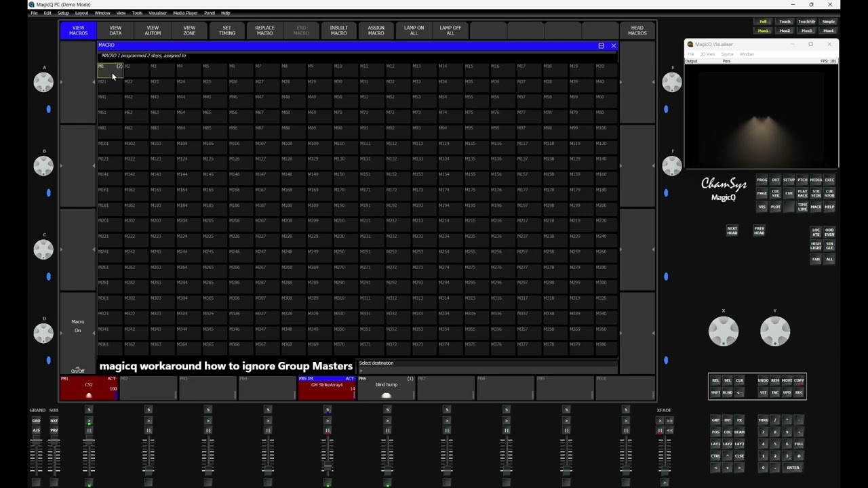Screen dimensions: 868x488
Task: Open the Media Player menu
Action: pyautogui.click(x=185, y=13)
